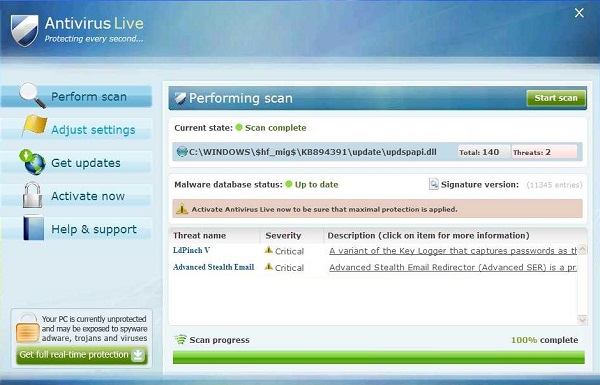
Task: Click the Your PC is currently unprotected text
Action: pyautogui.click(x=94, y=328)
